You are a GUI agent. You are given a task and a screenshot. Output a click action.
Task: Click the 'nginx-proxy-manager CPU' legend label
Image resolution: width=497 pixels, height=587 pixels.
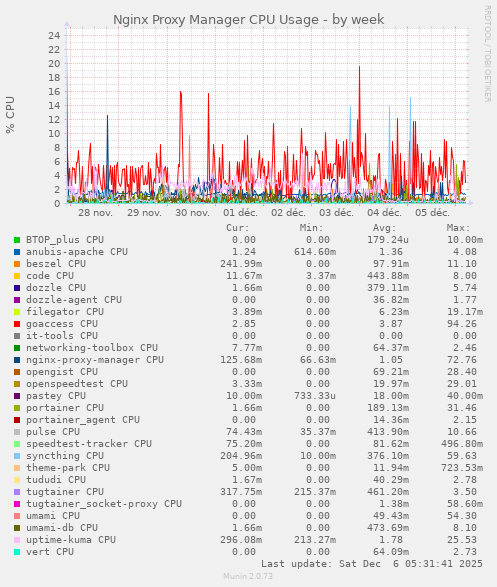95,360
